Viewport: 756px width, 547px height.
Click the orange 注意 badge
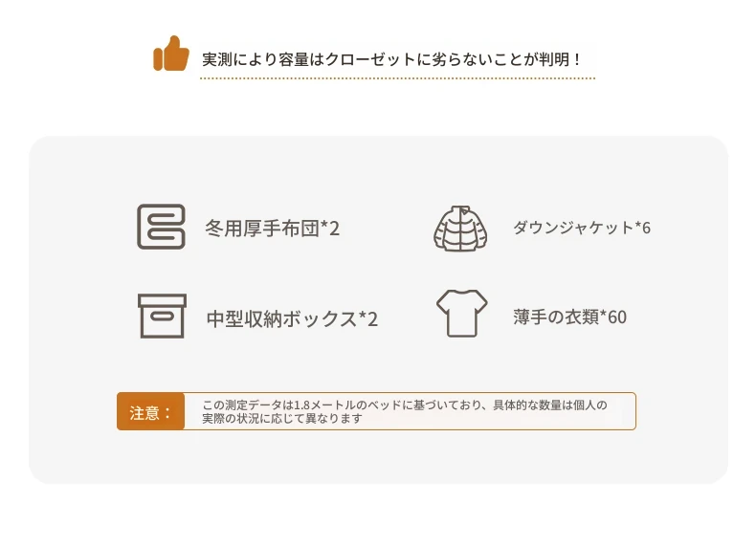point(150,411)
